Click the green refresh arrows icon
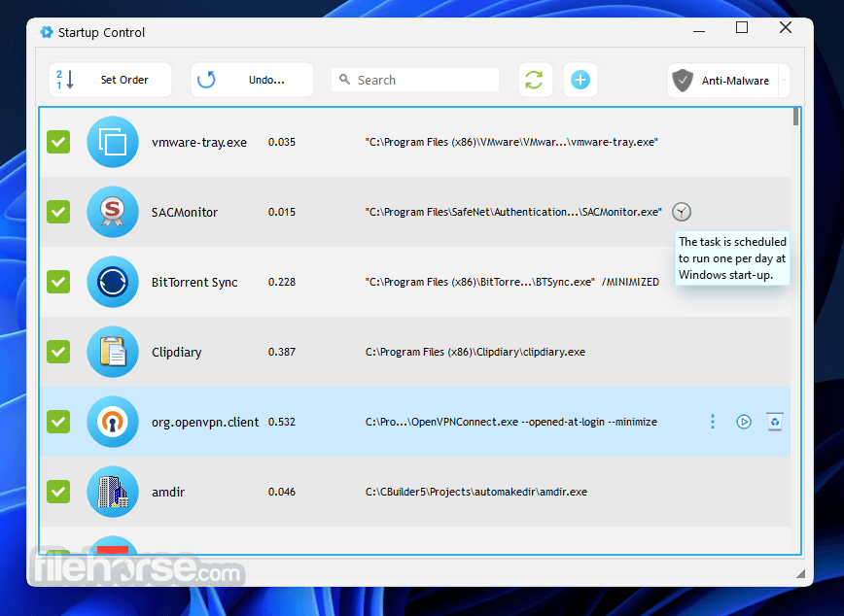Screen dimensions: 844x616 click(x=535, y=80)
